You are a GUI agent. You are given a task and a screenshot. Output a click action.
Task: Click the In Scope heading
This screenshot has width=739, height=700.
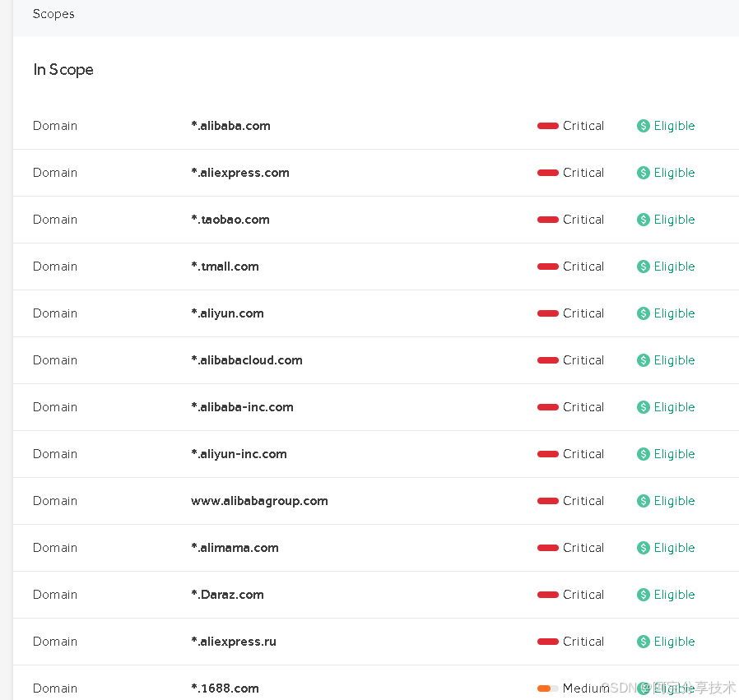pos(63,70)
